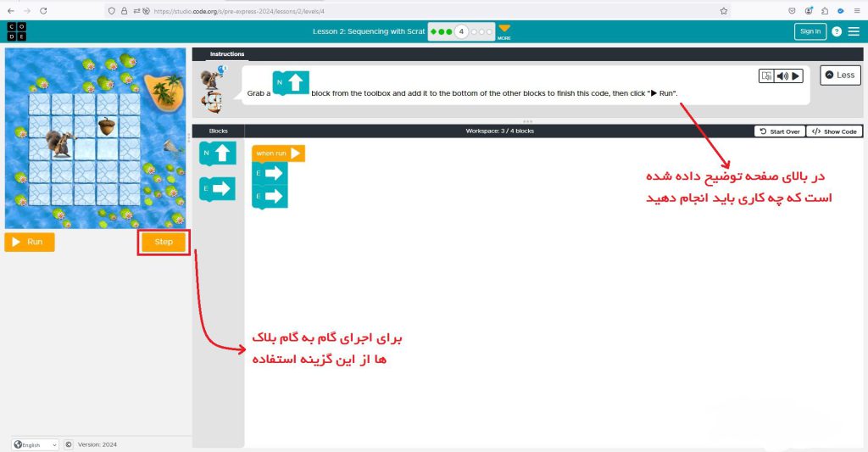Screen dimensions: 868x452
Task: Jump to the last empty level bubble
Action: click(489, 31)
